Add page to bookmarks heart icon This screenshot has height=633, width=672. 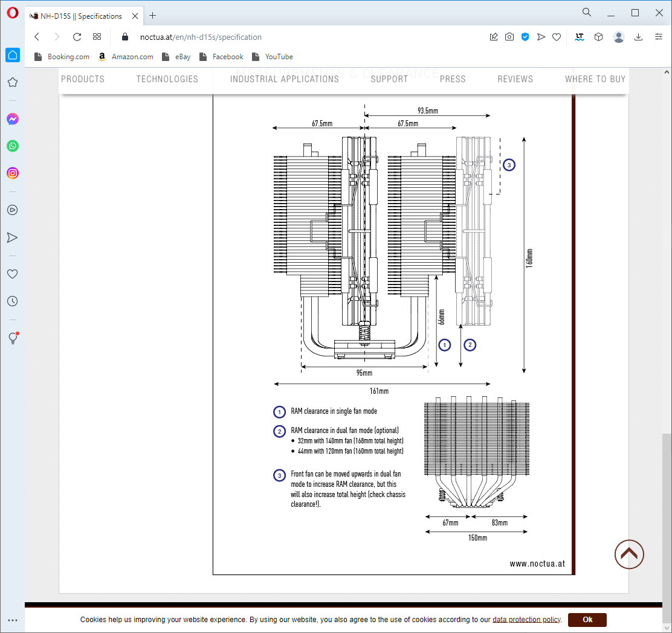[x=557, y=37]
